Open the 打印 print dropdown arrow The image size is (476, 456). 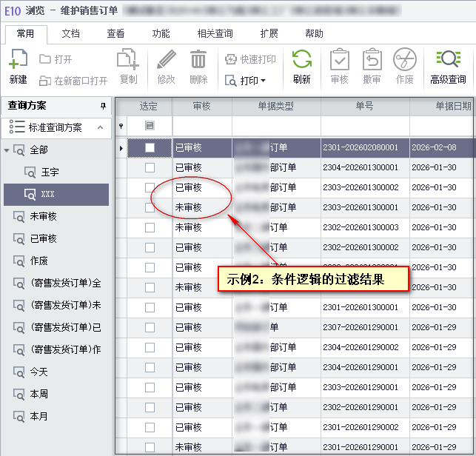[263, 80]
